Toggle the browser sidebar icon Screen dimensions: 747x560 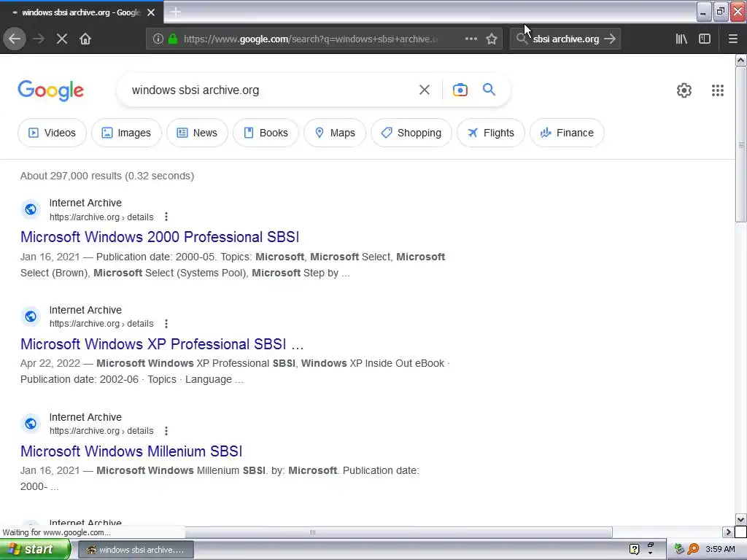pyautogui.click(x=705, y=39)
